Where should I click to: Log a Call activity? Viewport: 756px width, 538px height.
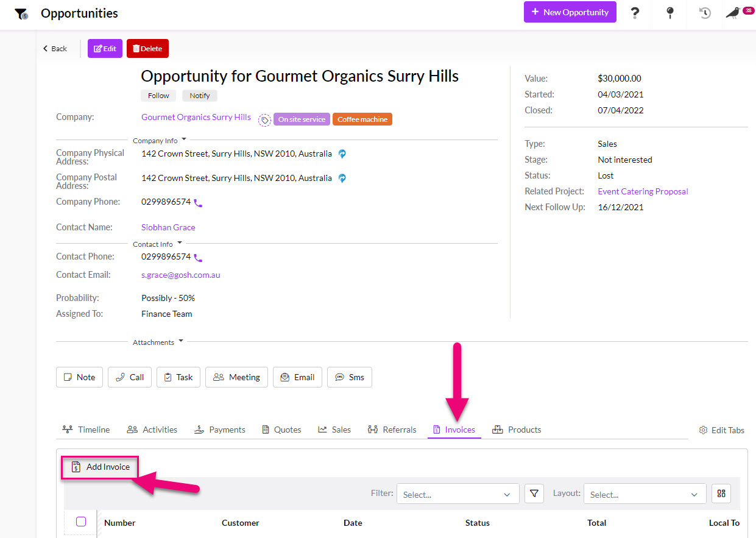click(130, 377)
